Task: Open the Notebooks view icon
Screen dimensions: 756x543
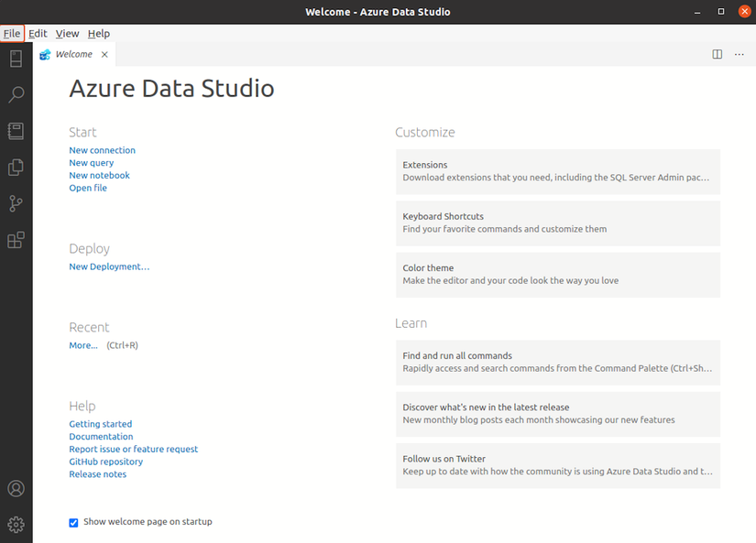Action: tap(16, 131)
